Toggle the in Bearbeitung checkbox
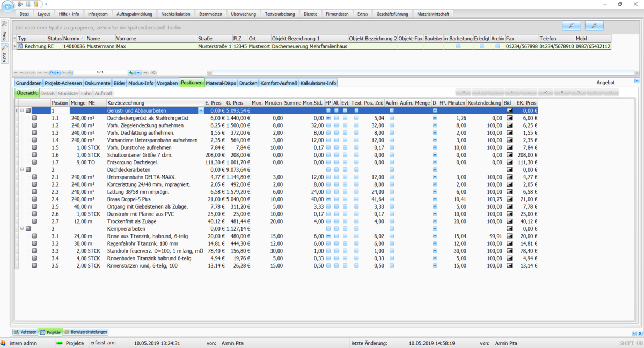This screenshot has height=348, width=644. click(458, 47)
